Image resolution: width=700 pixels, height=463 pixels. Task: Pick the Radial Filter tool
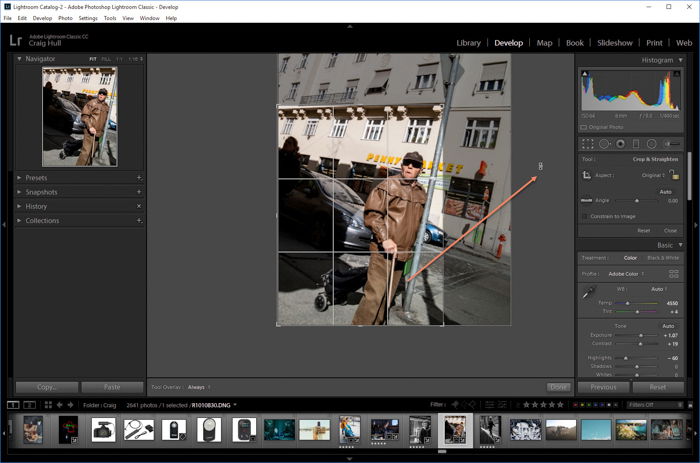(x=651, y=144)
